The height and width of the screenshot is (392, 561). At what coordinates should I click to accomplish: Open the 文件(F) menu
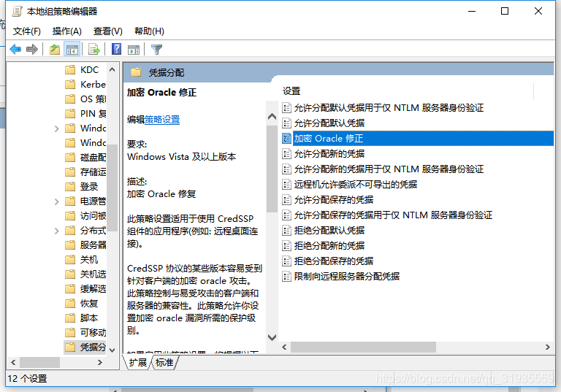[x=27, y=31]
